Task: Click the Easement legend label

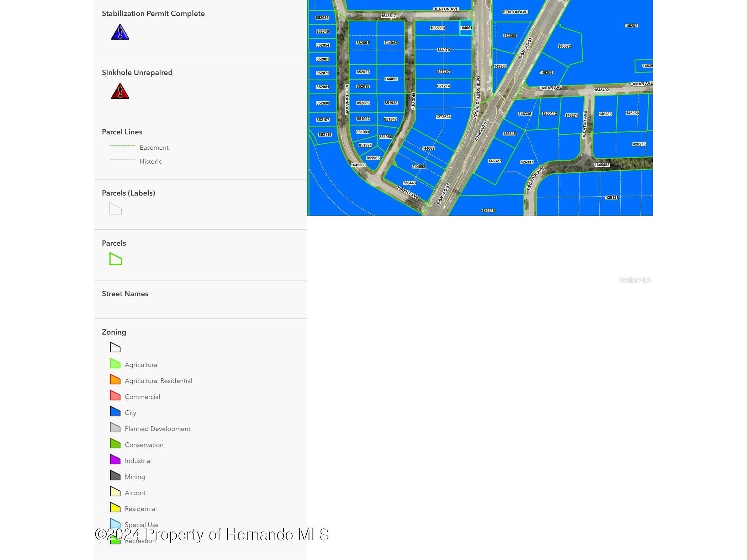Action: [x=154, y=148]
